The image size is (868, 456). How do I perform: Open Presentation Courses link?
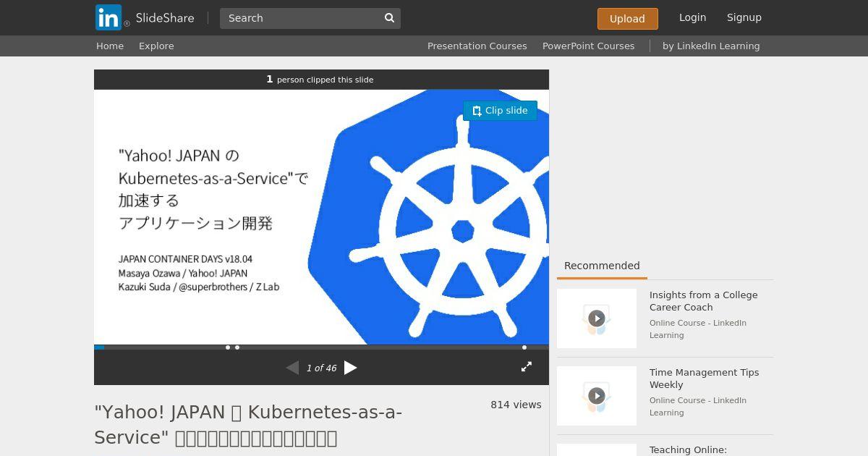point(477,46)
